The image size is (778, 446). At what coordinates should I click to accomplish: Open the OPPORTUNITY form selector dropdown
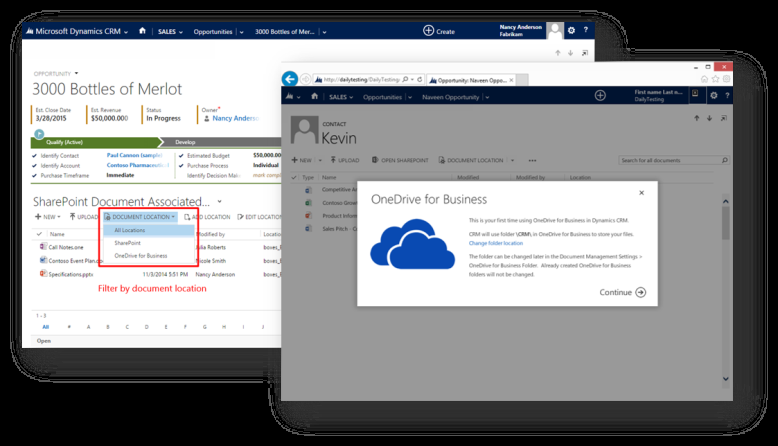click(76, 73)
